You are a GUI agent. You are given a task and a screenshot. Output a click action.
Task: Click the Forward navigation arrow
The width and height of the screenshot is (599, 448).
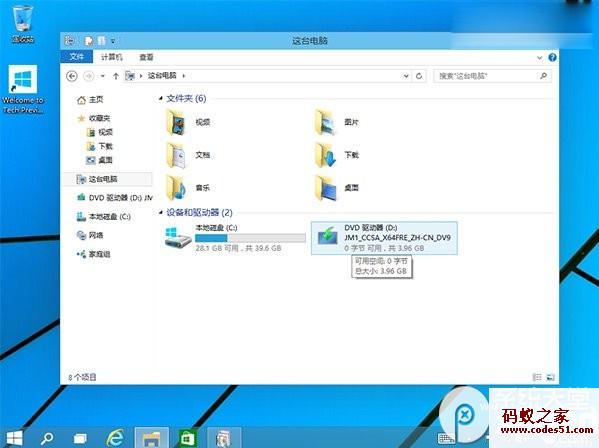pos(89,76)
